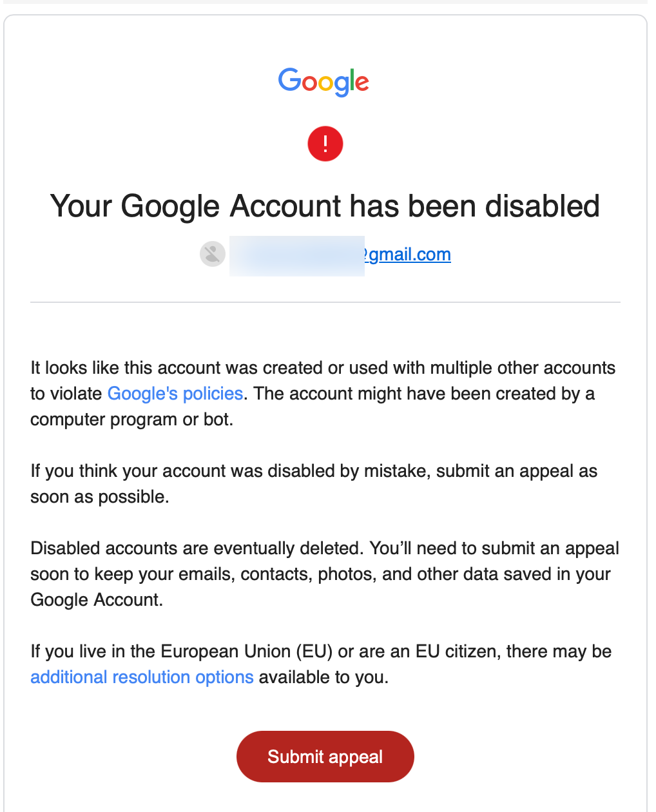Open the Google's policies link
656x812 pixels.
[175, 394]
